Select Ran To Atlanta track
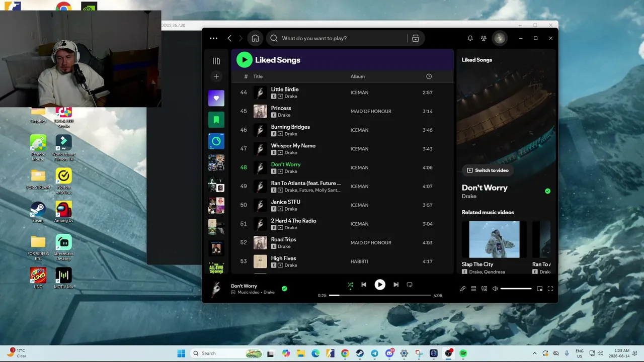The height and width of the screenshot is (362, 644). tap(342, 187)
